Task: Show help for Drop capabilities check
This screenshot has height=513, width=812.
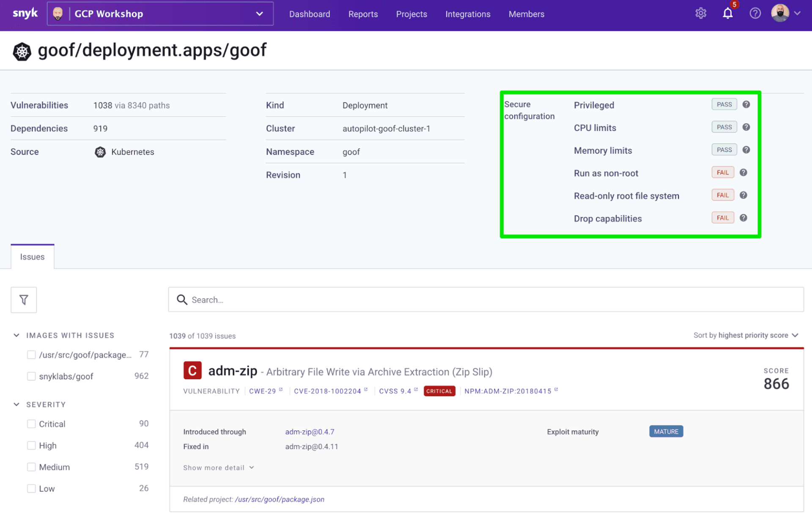Action: pyautogui.click(x=743, y=218)
